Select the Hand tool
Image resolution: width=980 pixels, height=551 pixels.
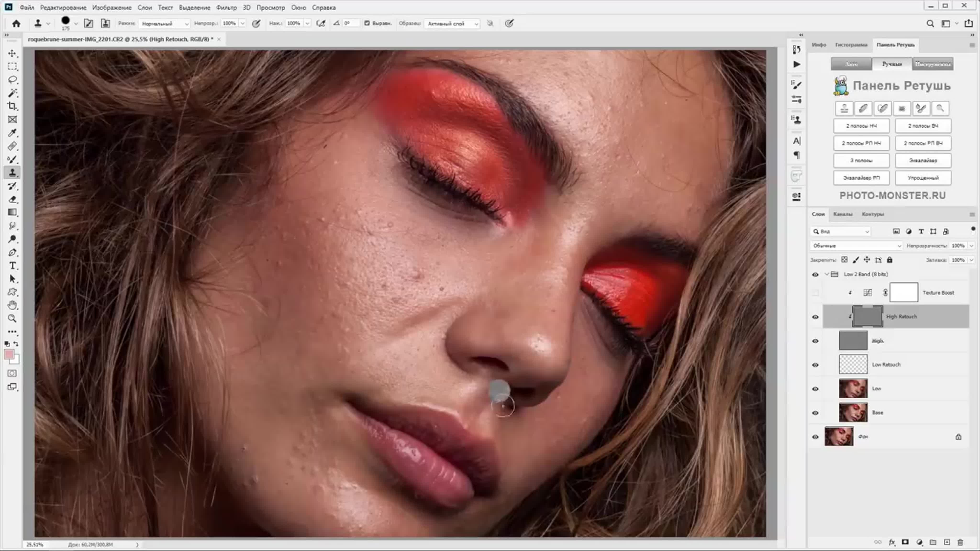coord(12,305)
